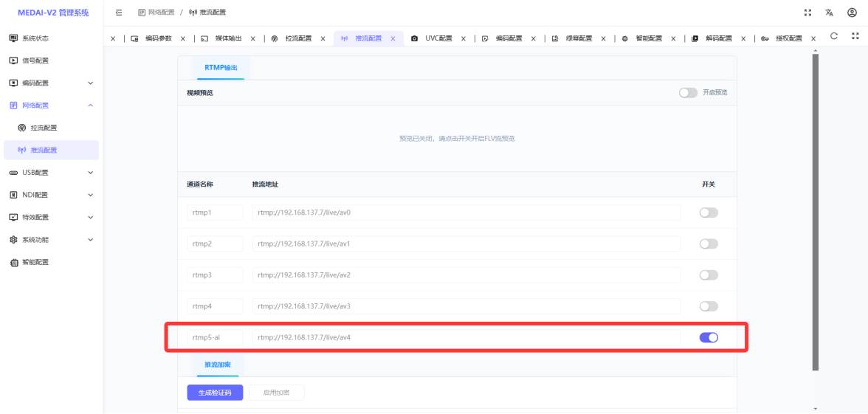Switch to 授权配置 tab
The height and width of the screenshot is (414, 868).
click(789, 38)
